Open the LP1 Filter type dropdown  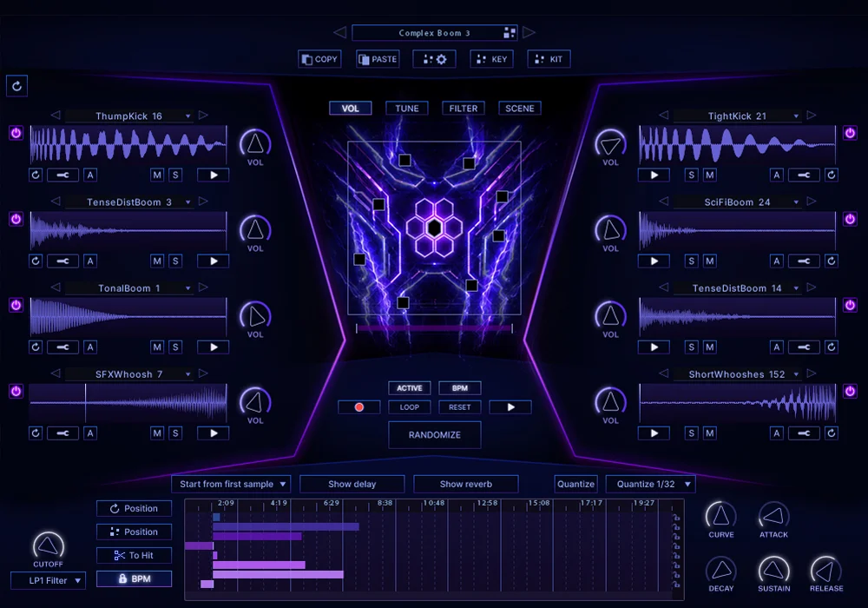pyautogui.click(x=48, y=580)
